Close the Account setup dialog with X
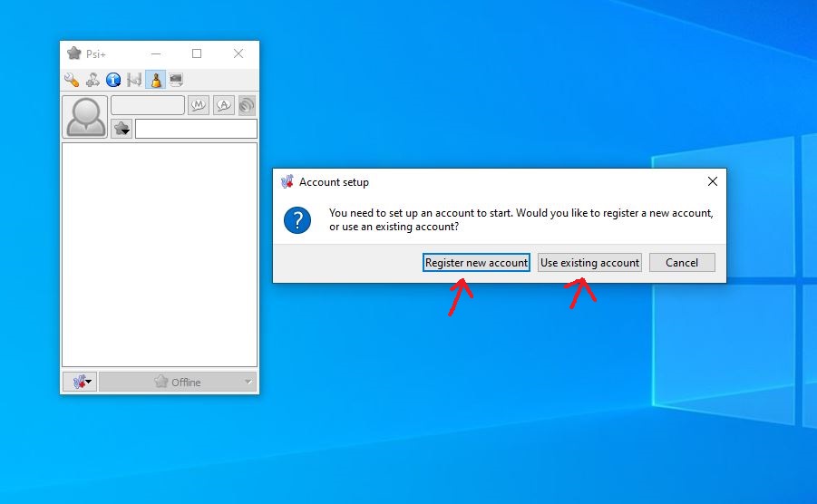The height and width of the screenshot is (504, 817). (x=712, y=181)
